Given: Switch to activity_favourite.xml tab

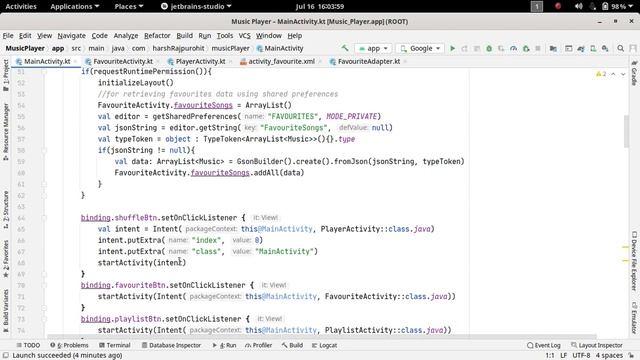Looking at the screenshot, I should [281, 61].
